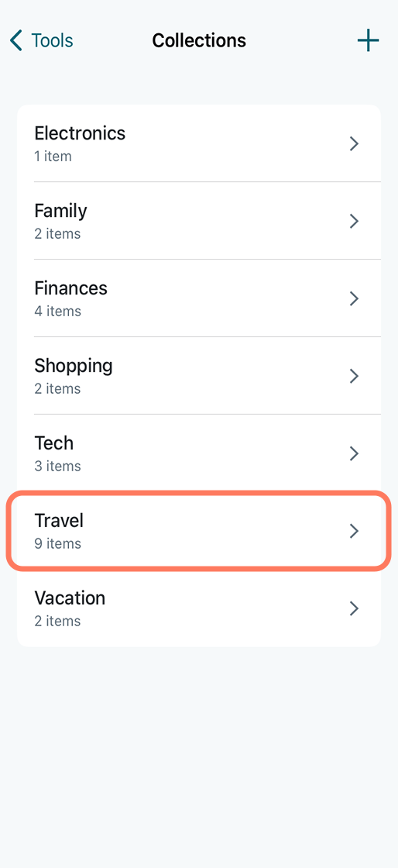Tap the "4 items" label under Finances
The image size is (398, 868).
coord(57,311)
